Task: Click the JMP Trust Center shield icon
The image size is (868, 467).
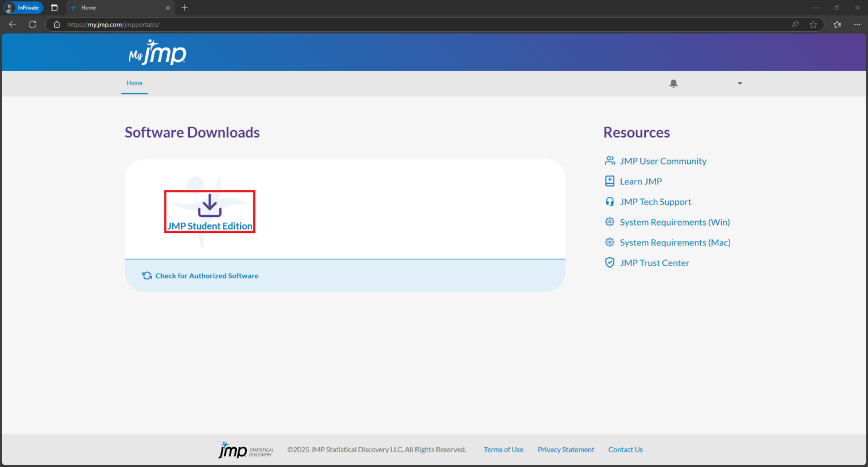Action: (609, 262)
